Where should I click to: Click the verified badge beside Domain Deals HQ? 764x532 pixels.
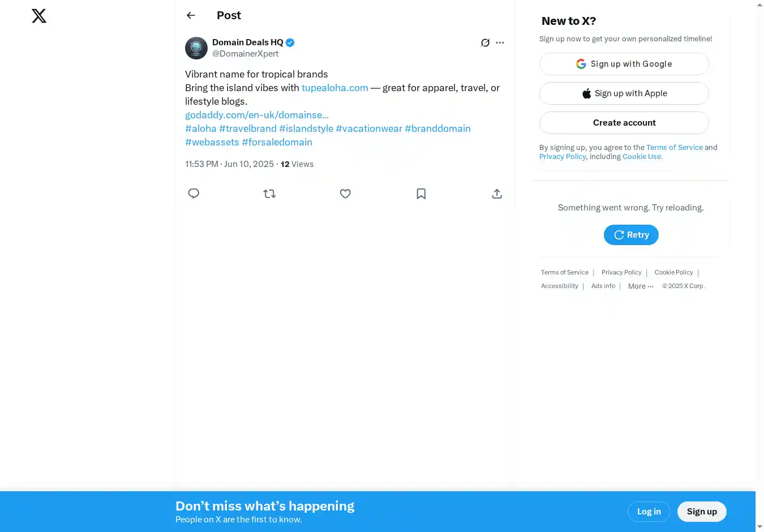point(290,42)
